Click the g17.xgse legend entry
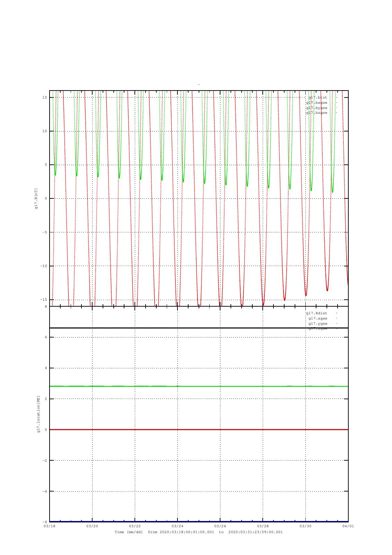The image size is (392, 555). [x=318, y=318]
